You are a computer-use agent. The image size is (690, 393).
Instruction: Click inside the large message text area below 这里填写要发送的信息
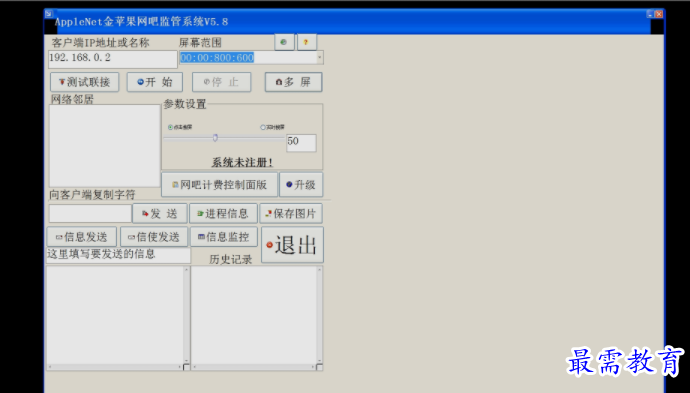click(115, 315)
